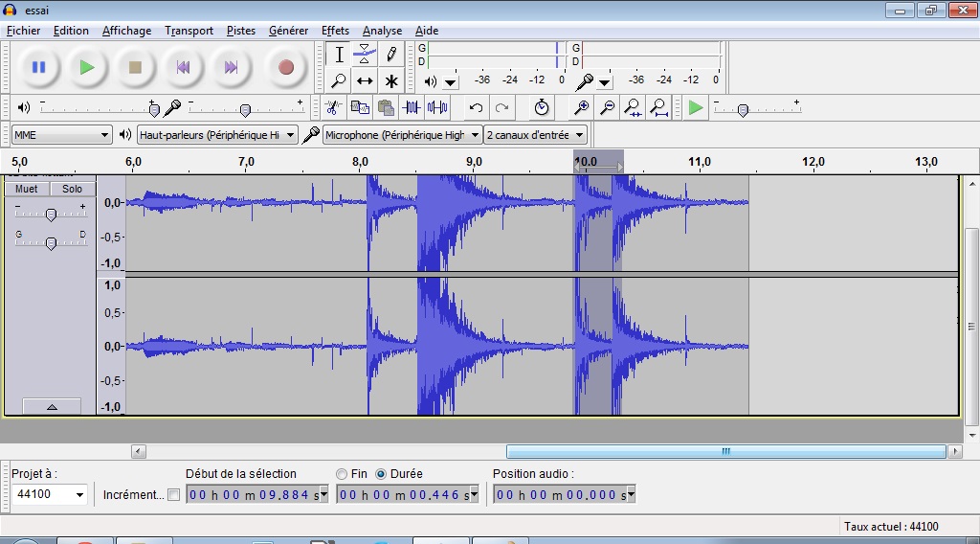This screenshot has height=544, width=980.
Task: Redo the last undone action
Action: [501, 107]
